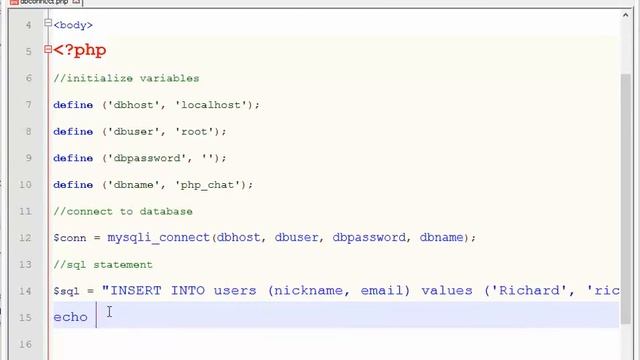This screenshot has width=640, height=360.
Task: Click line number 16 in the gutter
Action: (x=25, y=344)
